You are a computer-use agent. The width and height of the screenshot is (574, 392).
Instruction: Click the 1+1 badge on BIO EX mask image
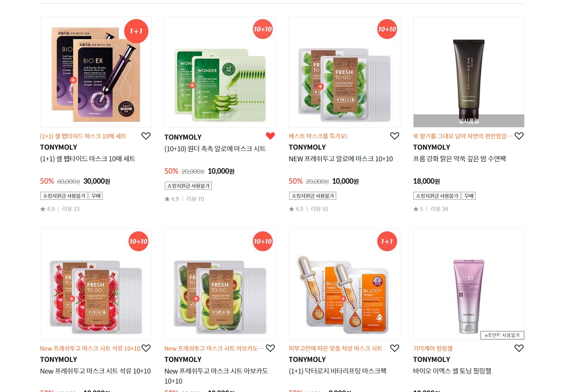pyautogui.click(x=136, y=31)
